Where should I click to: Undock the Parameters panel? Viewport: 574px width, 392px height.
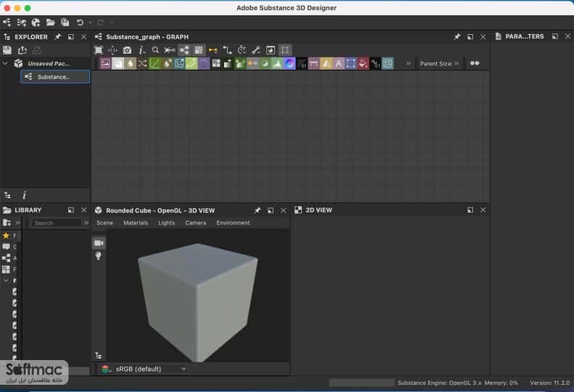[555, 36]
